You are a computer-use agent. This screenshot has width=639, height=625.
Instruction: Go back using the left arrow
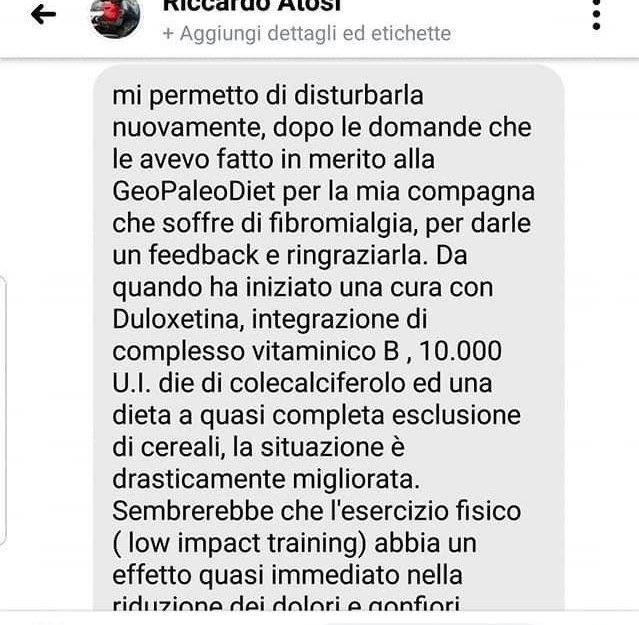click(x=43, y=15)
